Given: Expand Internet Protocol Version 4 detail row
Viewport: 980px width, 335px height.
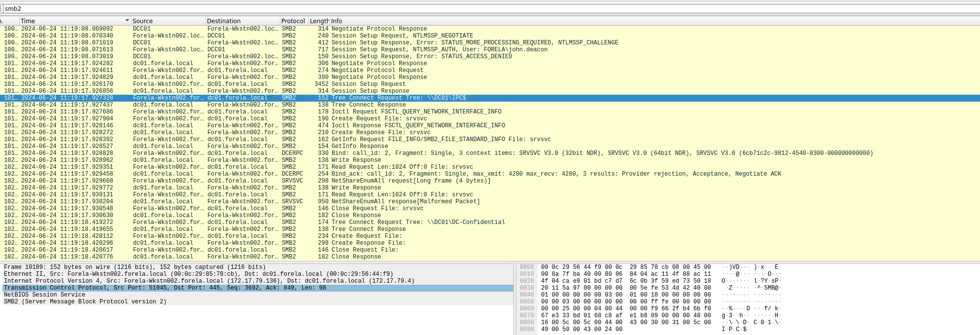Looking at the screenshot, I should (257, 281).
